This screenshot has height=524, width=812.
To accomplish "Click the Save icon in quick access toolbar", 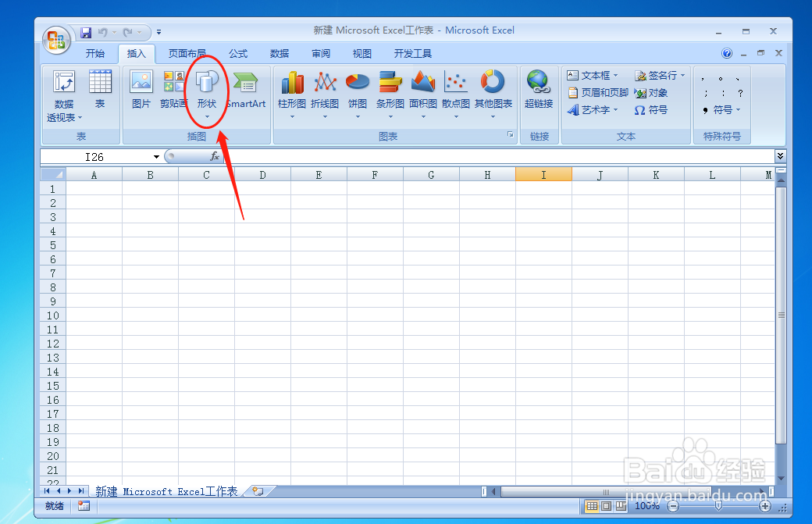I will (x=86, y=33).
